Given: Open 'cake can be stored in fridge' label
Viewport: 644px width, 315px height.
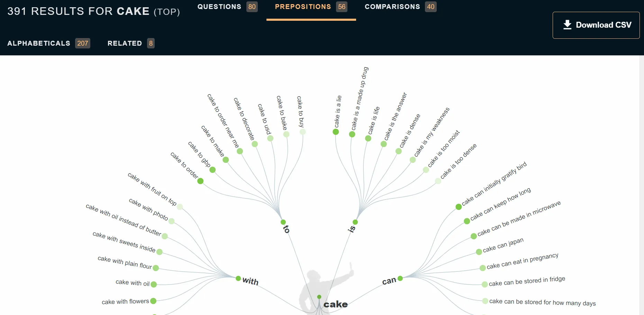Looking at the screenshot, I should coord(527,281).
